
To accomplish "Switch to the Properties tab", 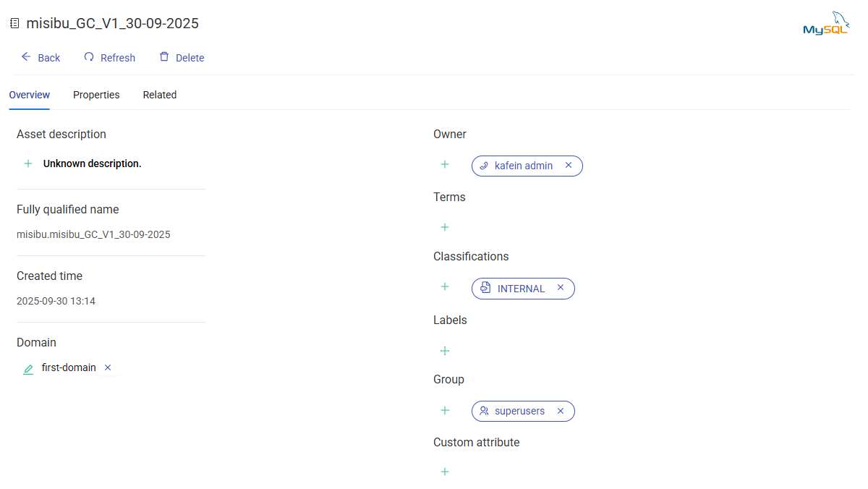I will tap(96, 95).
